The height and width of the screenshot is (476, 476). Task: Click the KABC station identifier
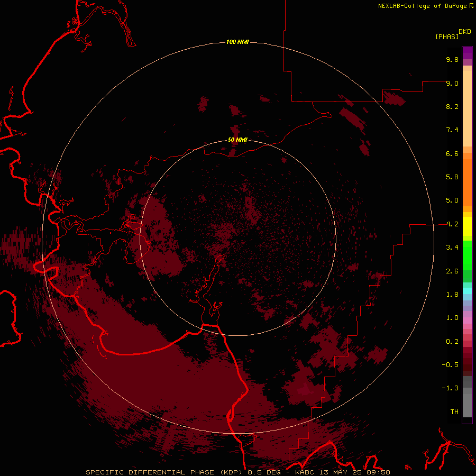(x=305, y=472)
